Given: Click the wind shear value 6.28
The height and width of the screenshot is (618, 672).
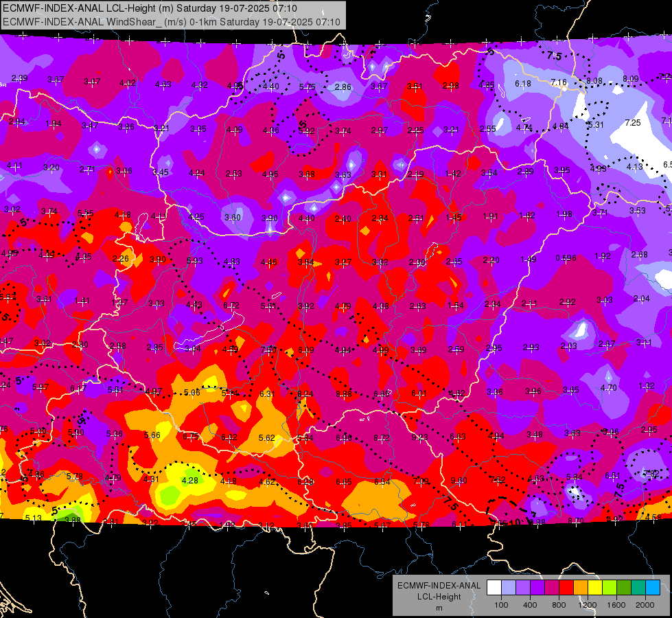Looking at the screenshot, I should pyautogui.click(x=305, y=481).
